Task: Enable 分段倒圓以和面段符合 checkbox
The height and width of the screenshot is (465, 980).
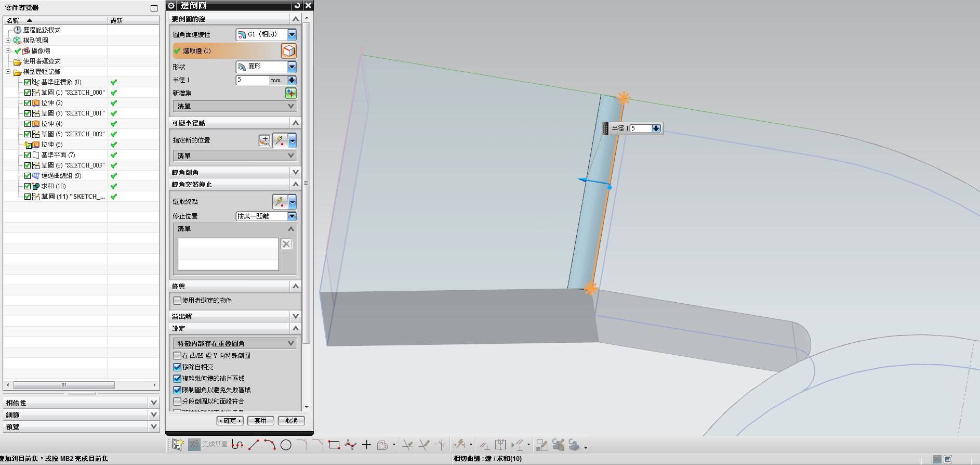Action: [x=177, y=402]
